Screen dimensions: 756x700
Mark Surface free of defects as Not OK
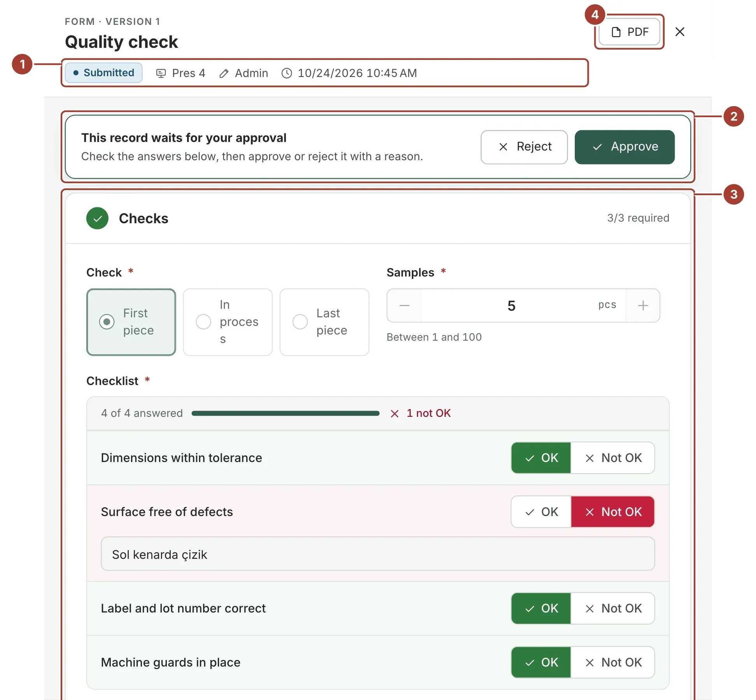(x=613, y=512)
